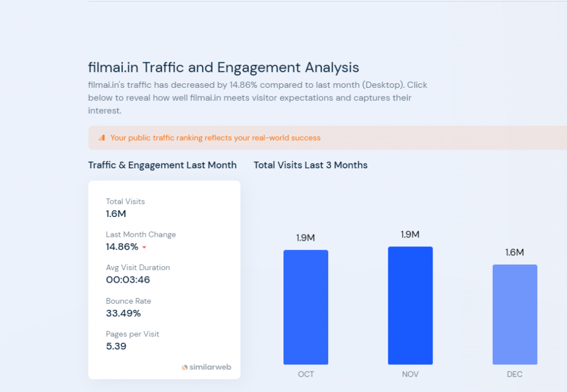This screenshot has width=567, height=392.
Task: Click the Pages per Visit 5.39 value
Action: (116, 346)
